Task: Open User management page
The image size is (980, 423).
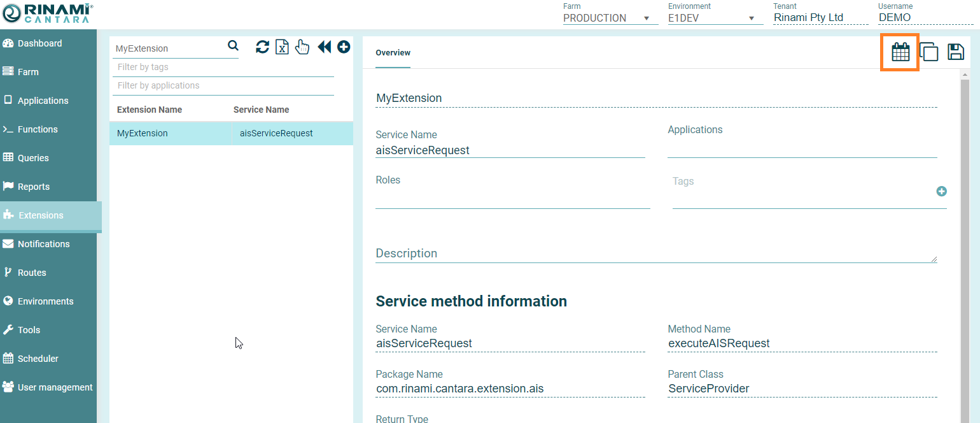Action: coord(55,387)
